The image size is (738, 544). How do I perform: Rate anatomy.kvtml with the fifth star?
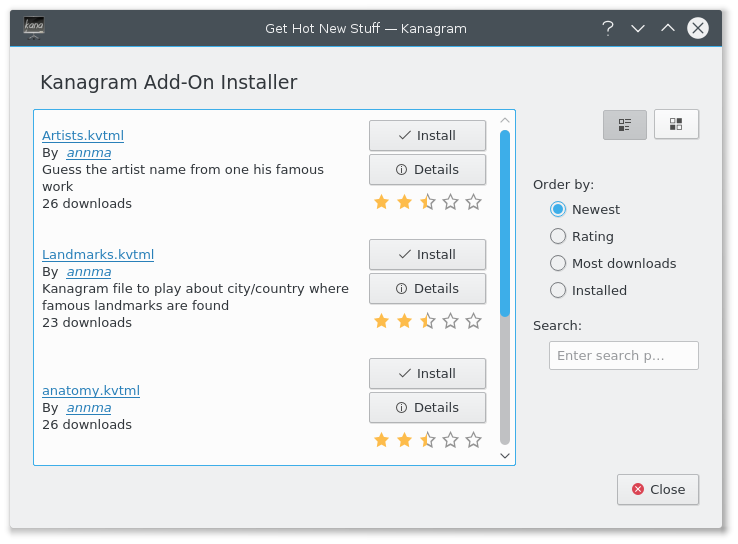[x=473, y=440]
